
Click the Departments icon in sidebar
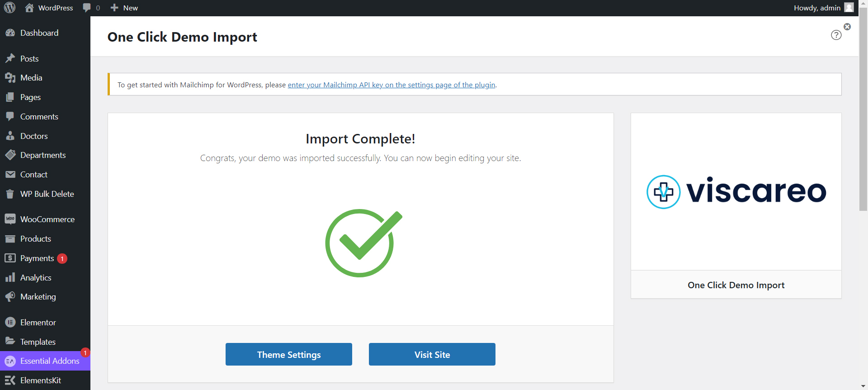coord(10,155)
